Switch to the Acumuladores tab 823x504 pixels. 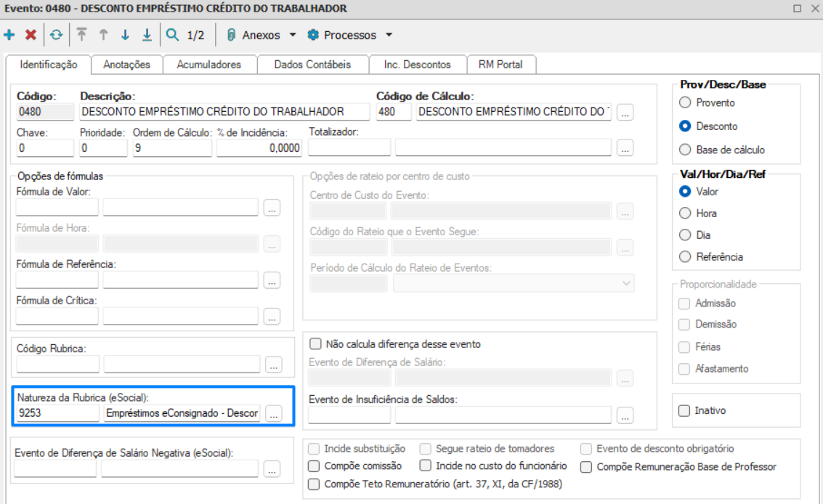(x=209, y=65)
